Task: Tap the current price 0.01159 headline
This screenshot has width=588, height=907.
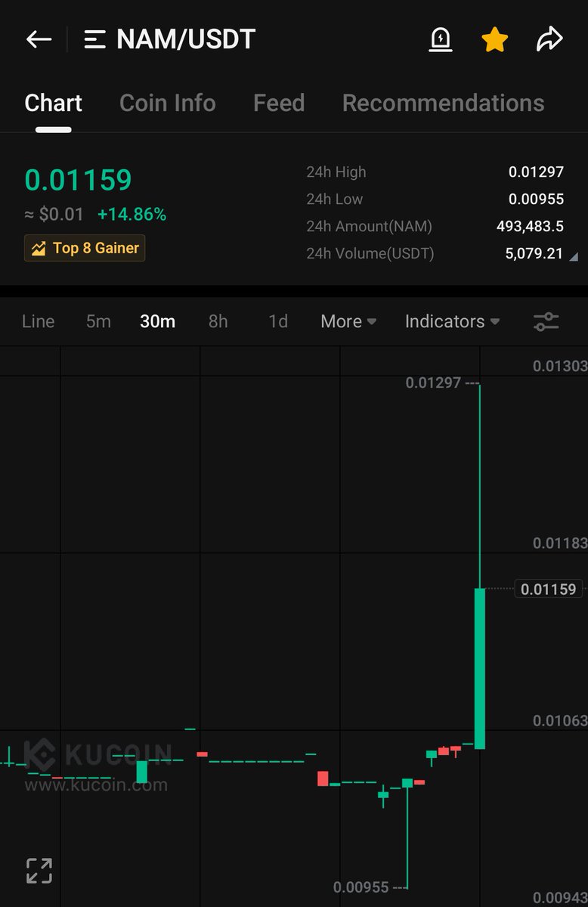Action: 79,180
